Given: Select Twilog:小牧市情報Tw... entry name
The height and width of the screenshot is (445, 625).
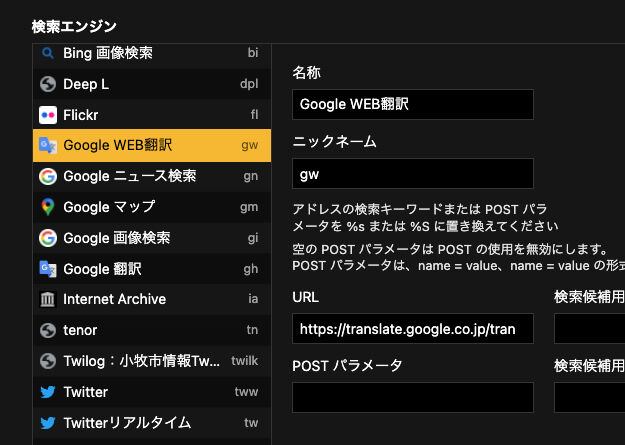Looking at the screenshot, I should tap(142, 361).
